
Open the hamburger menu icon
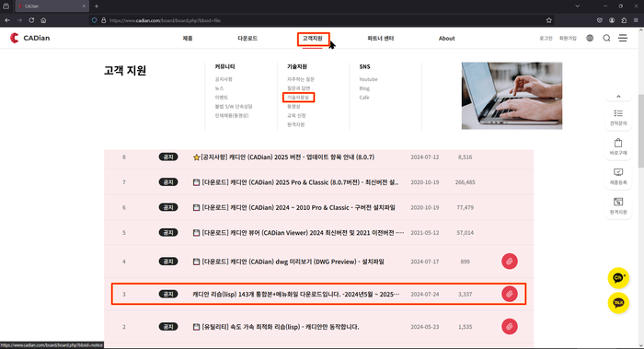[x=623, y=38]
